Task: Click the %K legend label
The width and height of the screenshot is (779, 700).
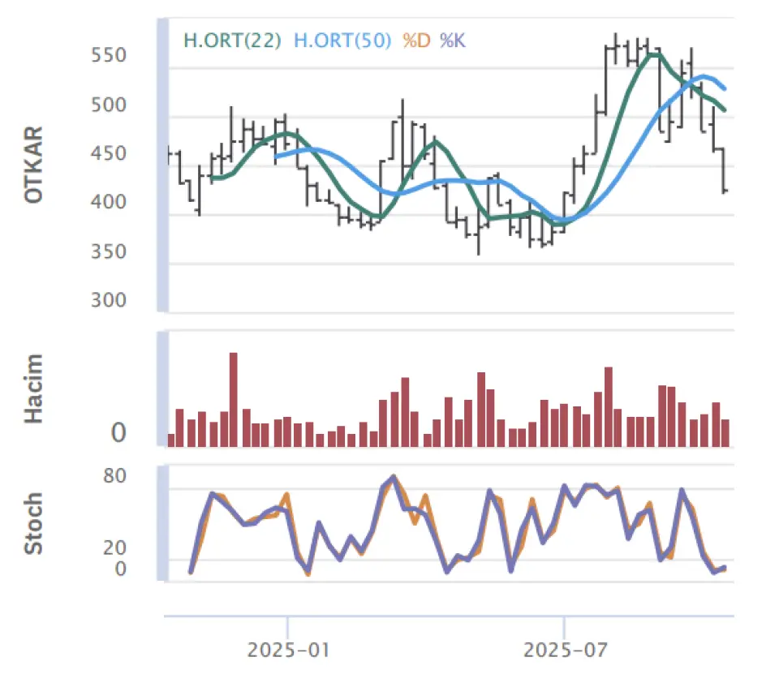Action: click(x=452, y=40)
